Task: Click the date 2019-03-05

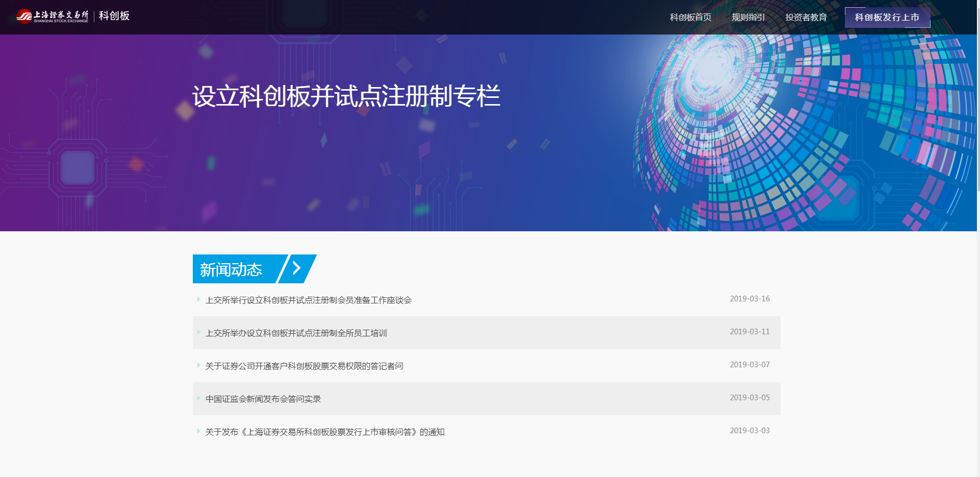Action: (750, 398)
